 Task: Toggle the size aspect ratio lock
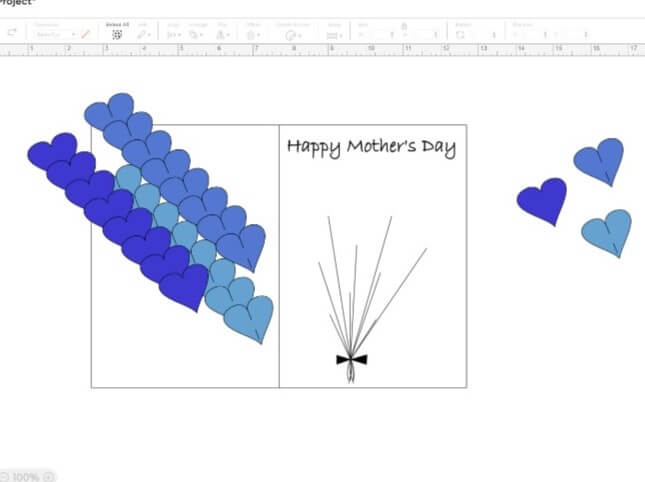(x=404, y=27)
